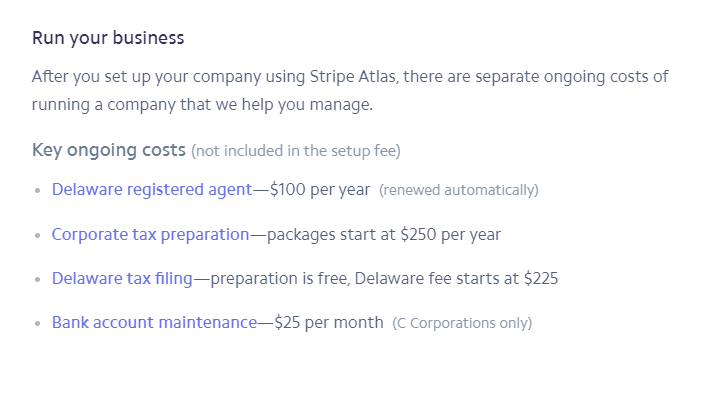The image size is (723, 396).
Task: Follow the Delaware tax filing link
Action: [x=122, y=278]
